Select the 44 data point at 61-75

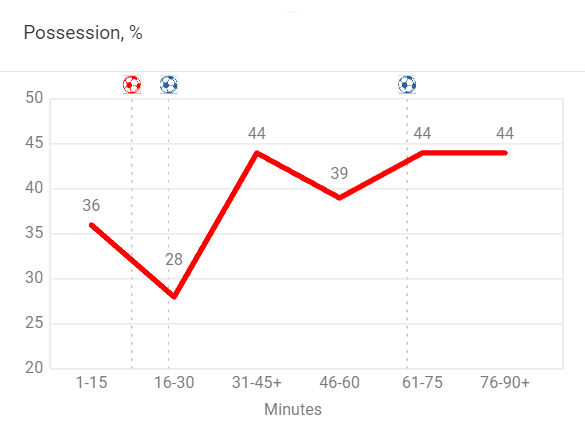coord(422,153)
